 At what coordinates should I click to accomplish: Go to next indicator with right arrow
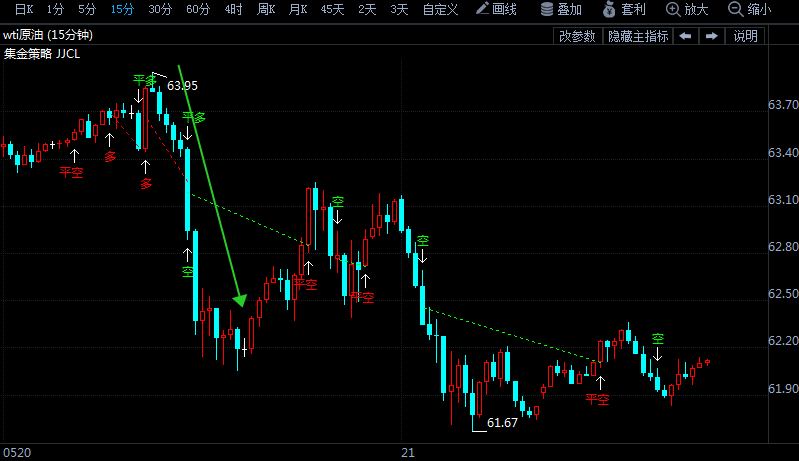(712, 36)
